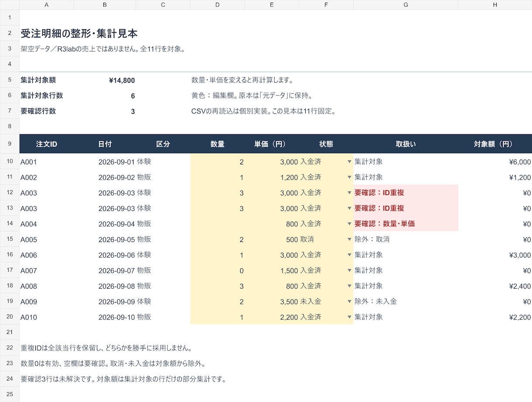Select row 1 header number
Image resolution: width=532 pixels, height=402 pixels.
(10, 17)
